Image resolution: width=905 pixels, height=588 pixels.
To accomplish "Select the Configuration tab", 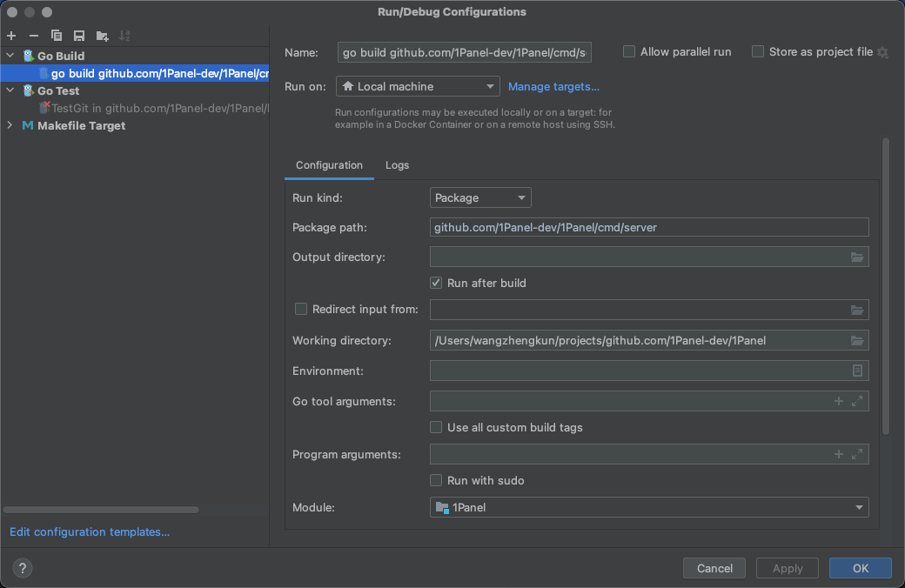I will click(329, 165).
